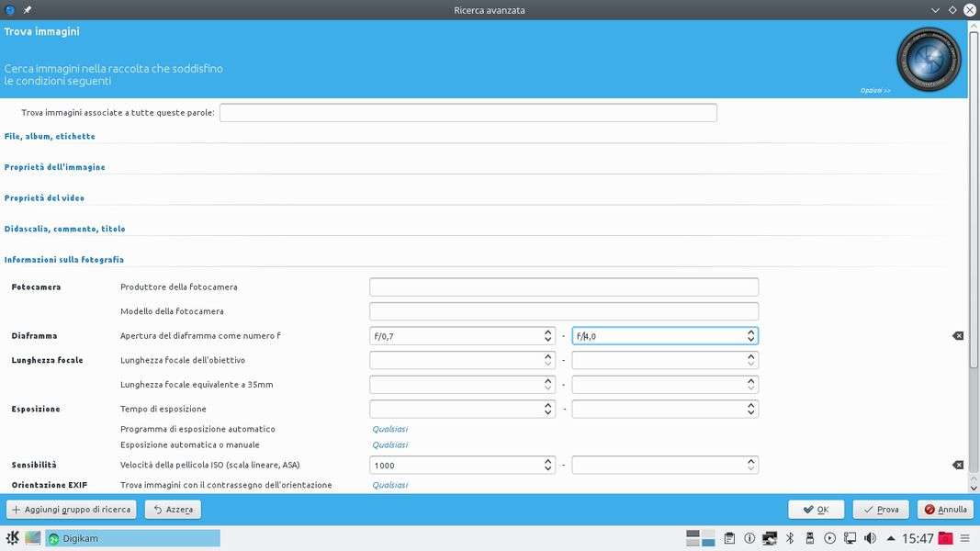Clear the Diaframma aperture field values
980x551 pixels.
958,336
